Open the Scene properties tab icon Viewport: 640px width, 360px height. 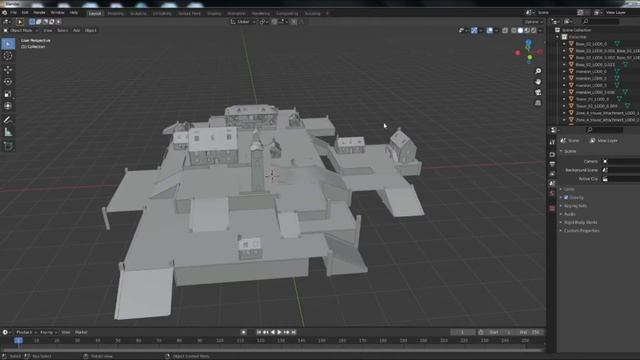pos(552,184)
